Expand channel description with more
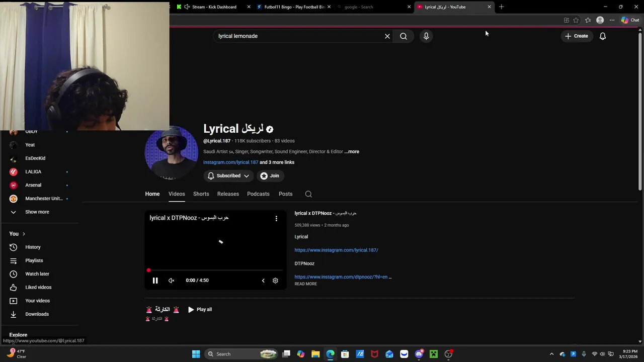Viewport: 644px width, 362px height. [x=352, y=152]
